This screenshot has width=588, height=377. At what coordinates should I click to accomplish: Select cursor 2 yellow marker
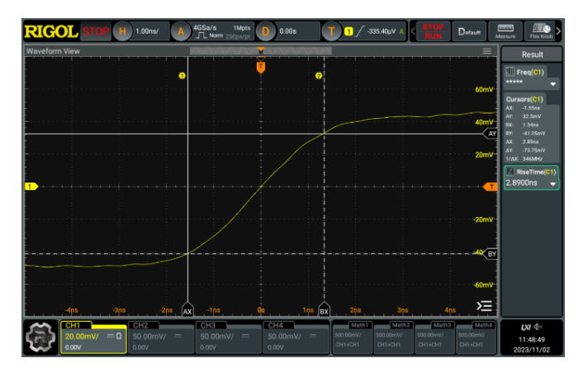point(319,76)
